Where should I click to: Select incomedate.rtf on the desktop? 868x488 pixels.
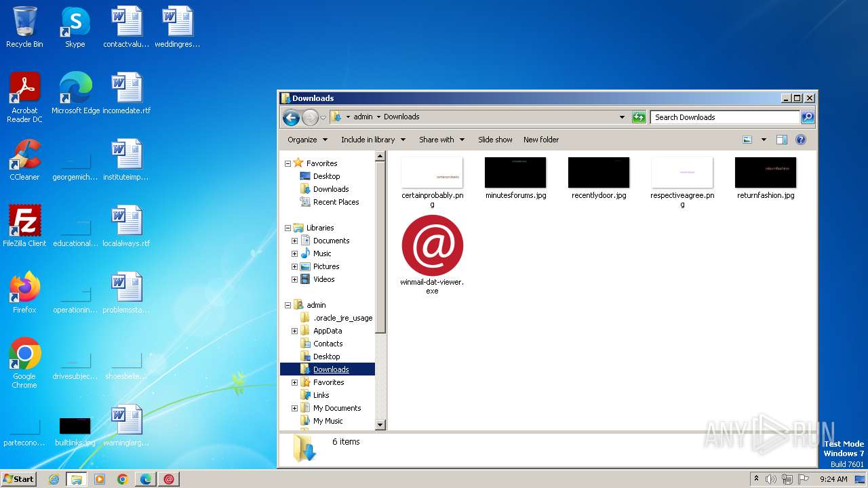click(126, 94)
